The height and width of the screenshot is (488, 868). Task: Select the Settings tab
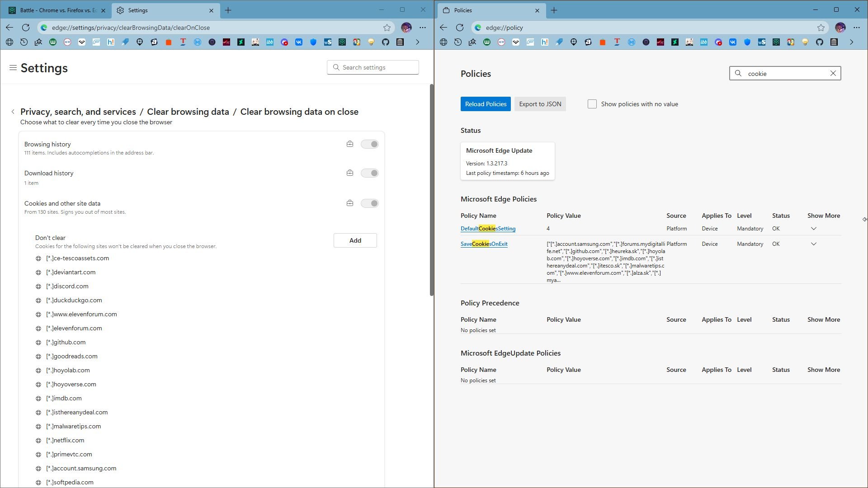[165, 10]
